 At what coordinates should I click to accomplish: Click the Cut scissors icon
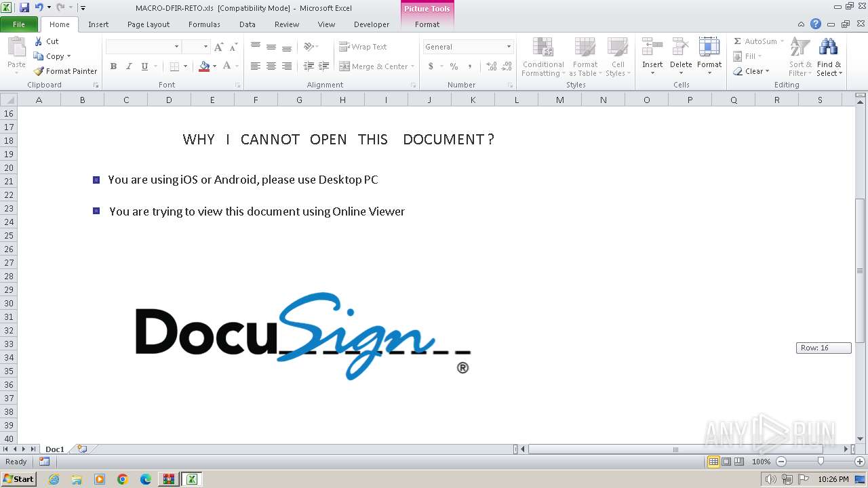(39, 41)
